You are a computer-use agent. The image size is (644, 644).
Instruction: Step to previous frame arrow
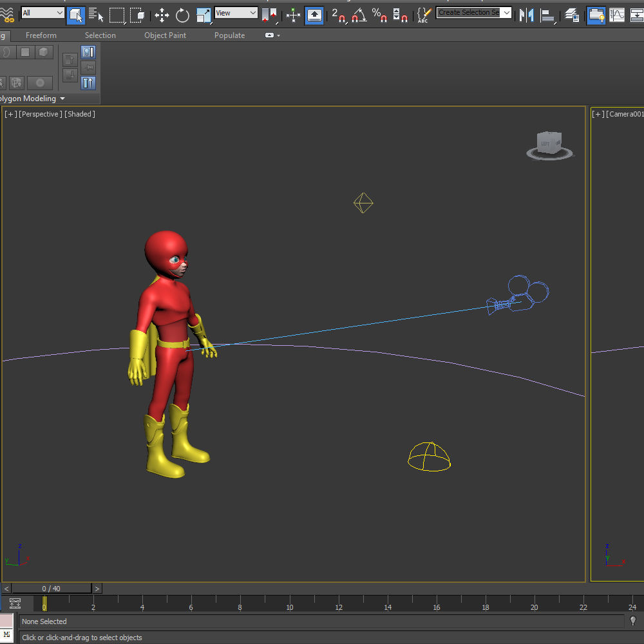(6, 589)
